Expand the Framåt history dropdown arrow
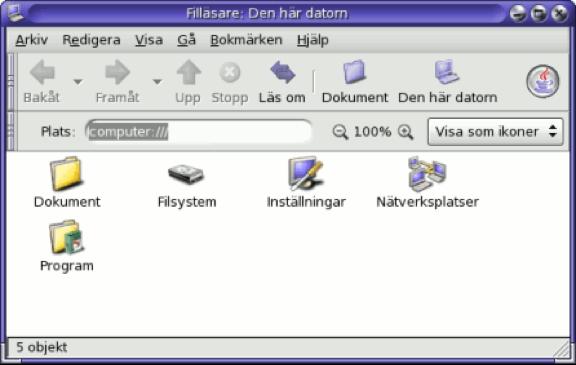576x365 pixels. pyautogui.click(x=157, y=82)
